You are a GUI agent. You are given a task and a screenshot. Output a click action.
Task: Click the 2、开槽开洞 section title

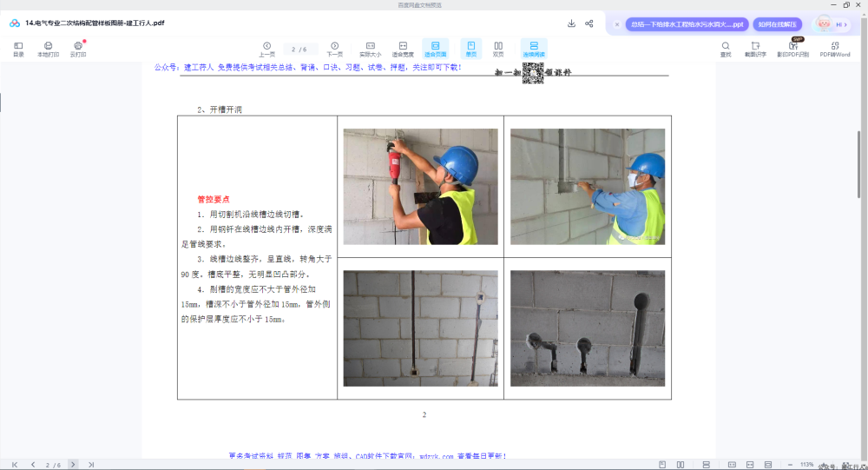[220, 109]
